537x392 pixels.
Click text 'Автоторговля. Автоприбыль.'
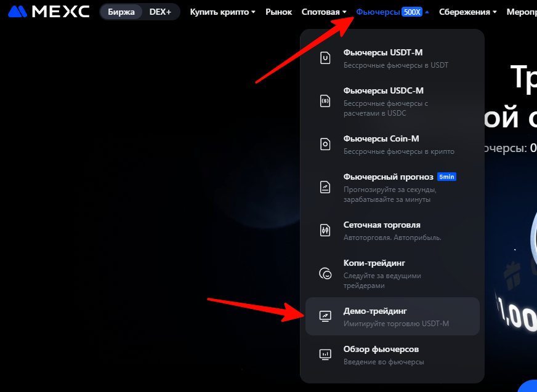tap(392, 238)
